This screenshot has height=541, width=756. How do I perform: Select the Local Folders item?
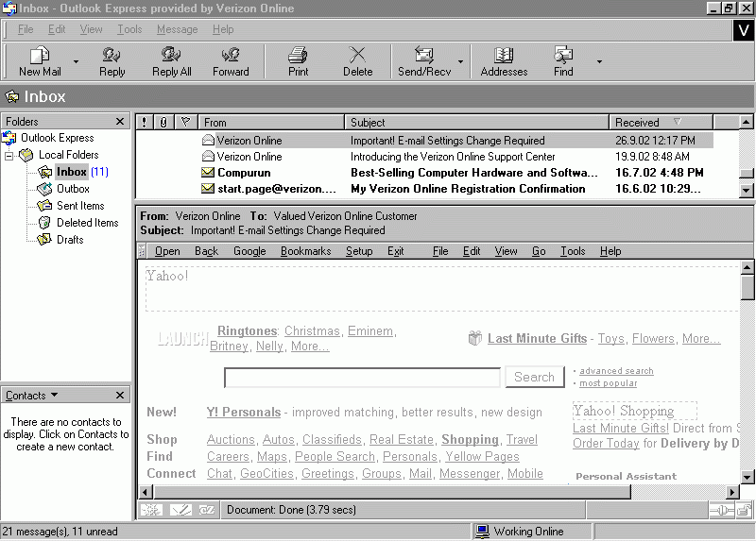[68, 155]
